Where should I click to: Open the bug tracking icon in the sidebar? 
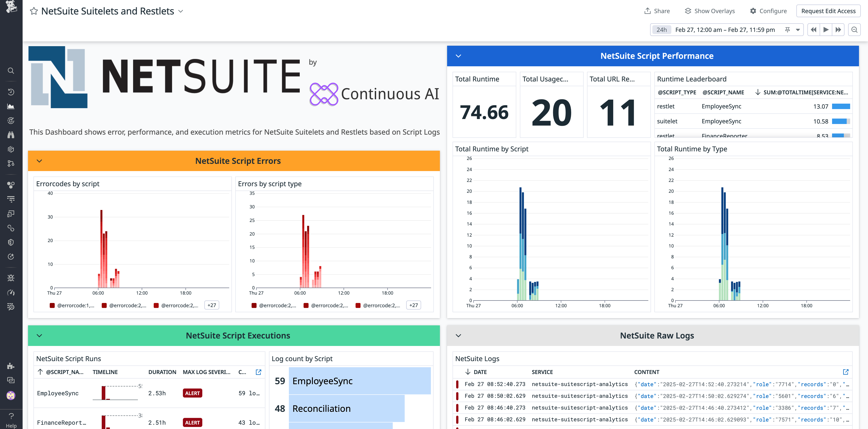pyautogui.click(x=11, y=278)
